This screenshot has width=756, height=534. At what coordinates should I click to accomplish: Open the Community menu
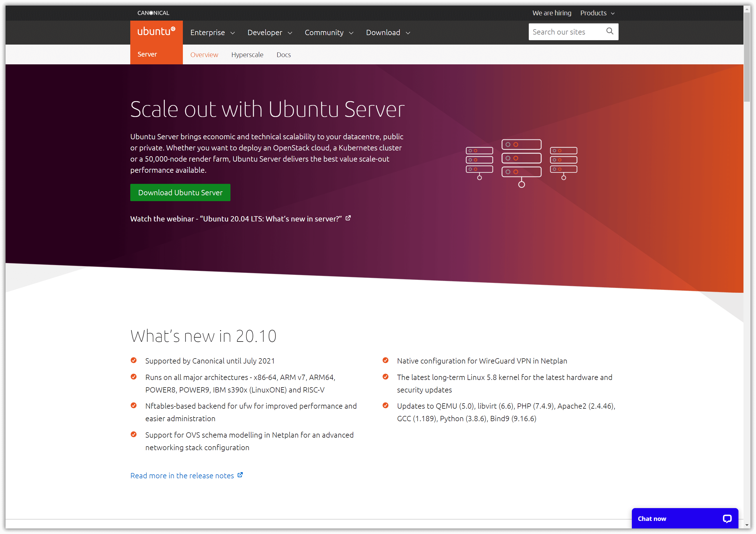click(329, 32)
